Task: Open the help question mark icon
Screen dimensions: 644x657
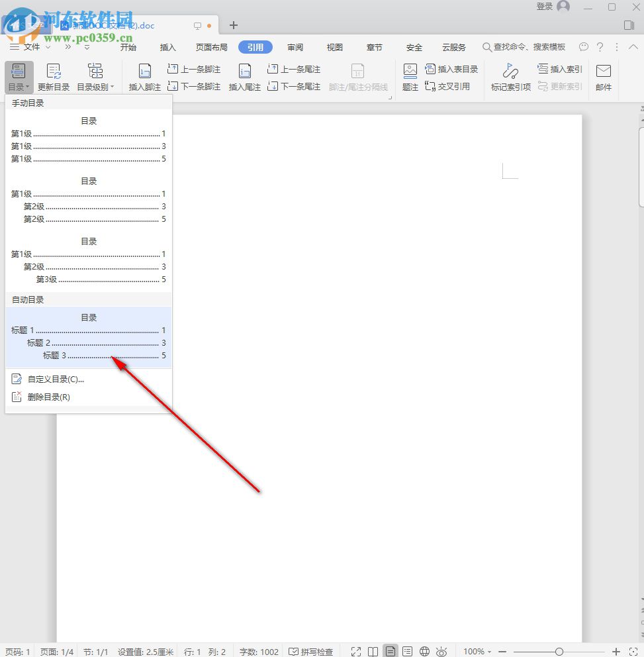Action: pos(600,47)
